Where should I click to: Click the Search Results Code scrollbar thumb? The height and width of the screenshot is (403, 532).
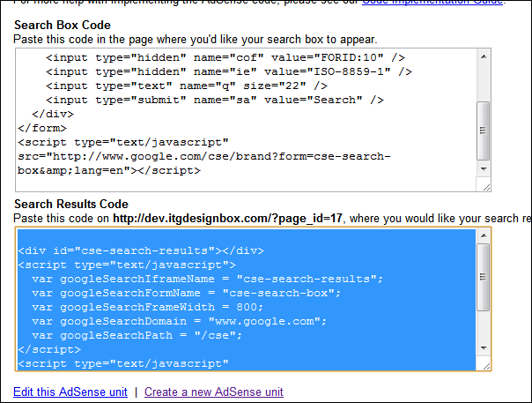[x=484, y=277]
